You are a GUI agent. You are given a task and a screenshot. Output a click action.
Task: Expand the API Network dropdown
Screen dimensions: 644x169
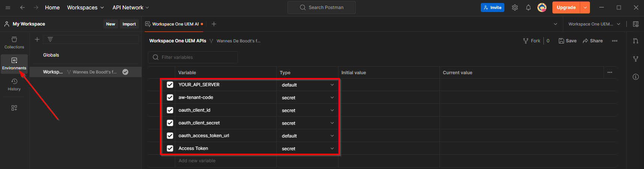pyautogui.click(x=131, y=7)
